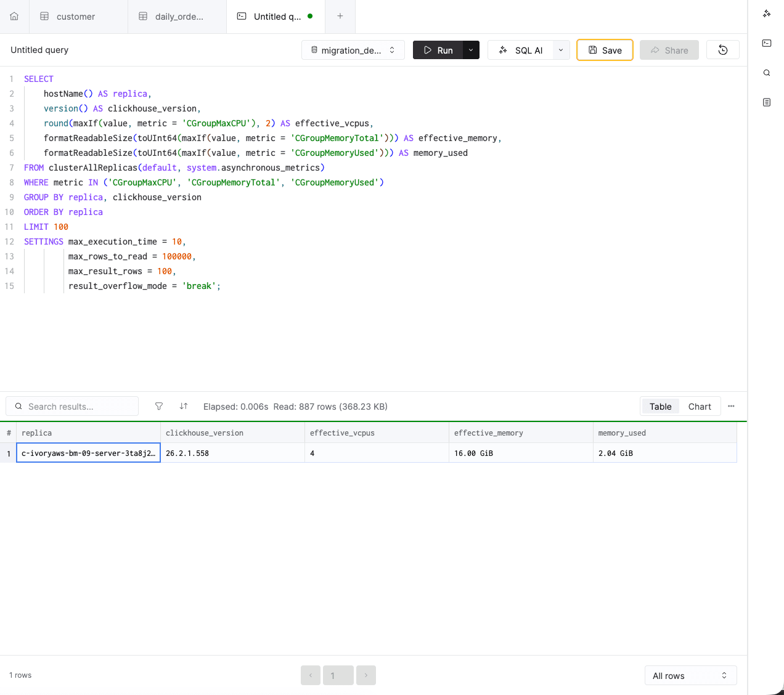The width and height of the screenshot is (784, 695).
Task: Run the query
Action: [438, 50]
